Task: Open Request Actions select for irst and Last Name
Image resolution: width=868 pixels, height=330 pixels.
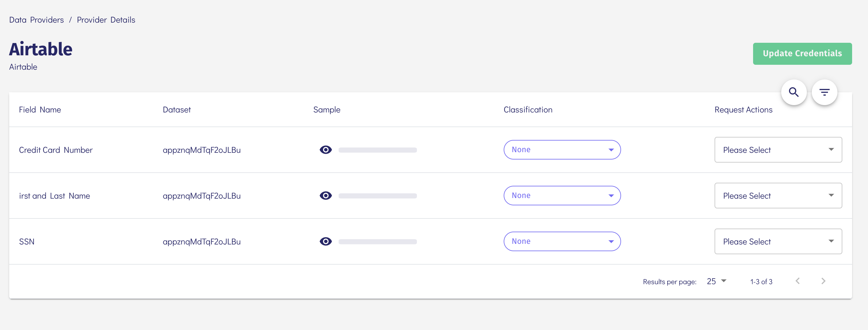Action: [778, 196]
